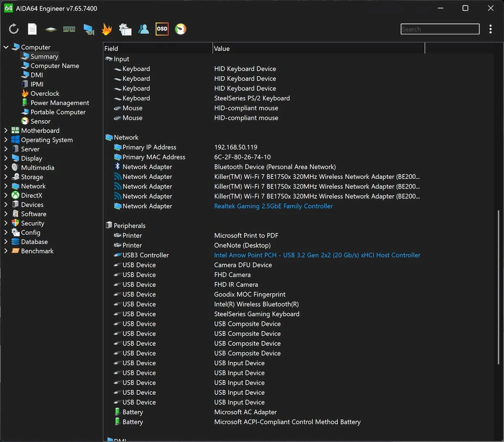504x442 pixels.
Task: Click the Value column header
Action: point(318,49)
